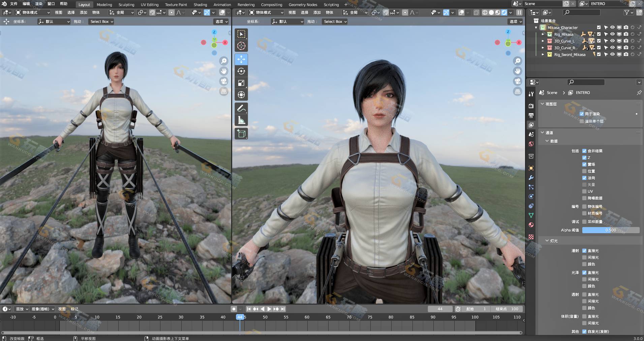644x341 pixels.
Task: Adjust the Alpha 阈值 slider
Action: [x=611, y=230]
